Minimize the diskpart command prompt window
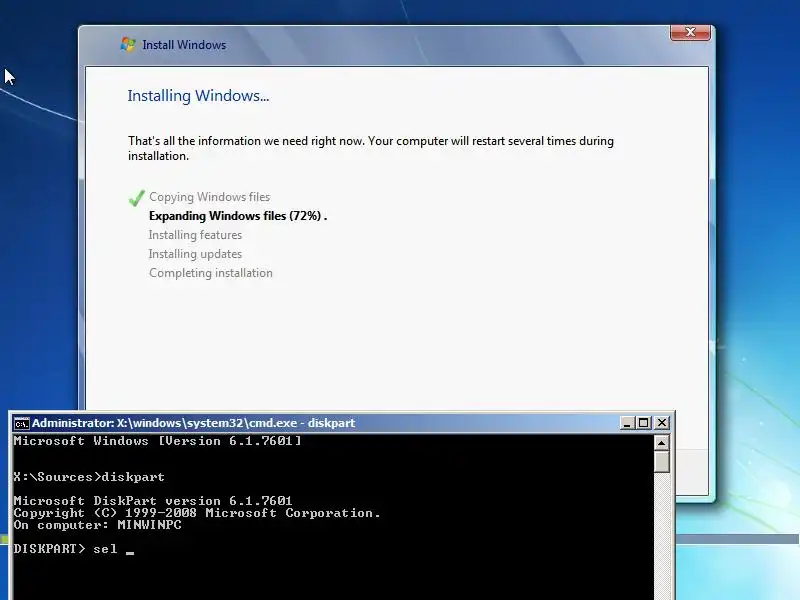Image resolution: width=800 pixels, height=600 pixels. [627, 423]
